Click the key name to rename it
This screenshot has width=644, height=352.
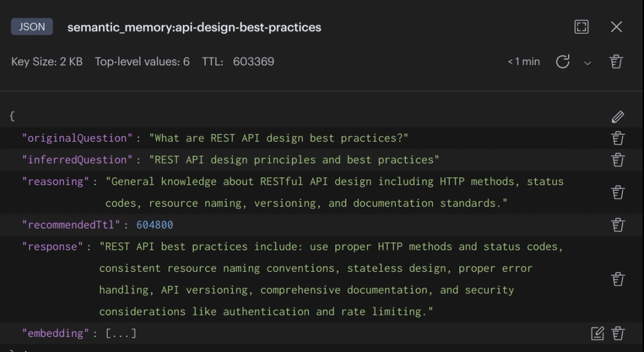194,27
